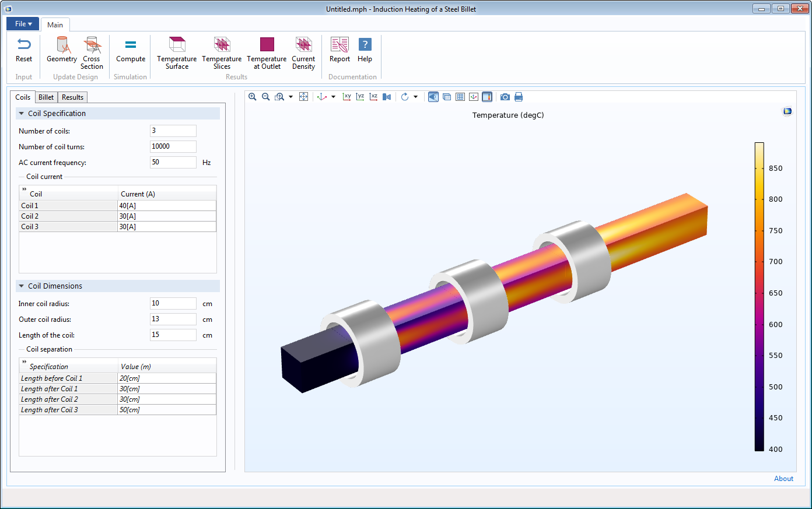This screenshot has height=509, width=812.
Task: Click the Compute simulation icon
Action: coord(130,51)
